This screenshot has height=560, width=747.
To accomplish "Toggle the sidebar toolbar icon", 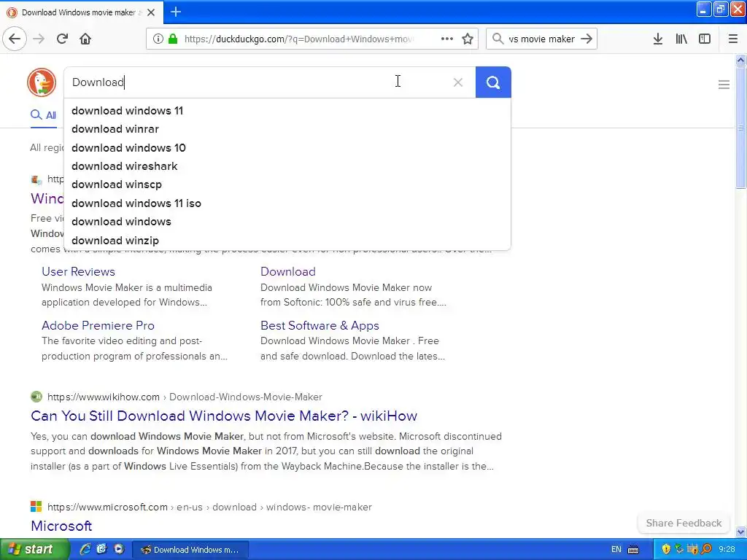I will (x=705, y=39).
